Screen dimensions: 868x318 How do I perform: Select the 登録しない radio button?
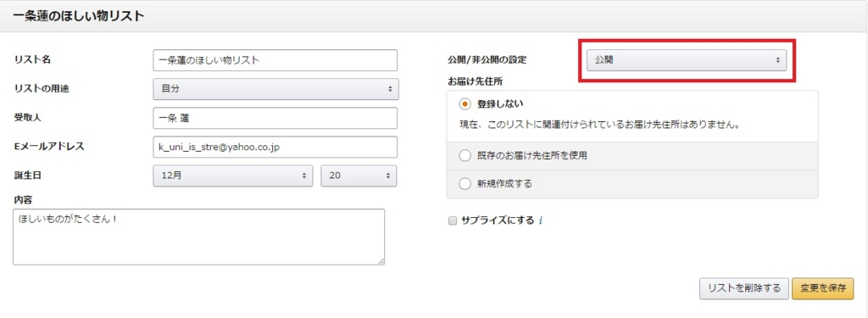coord(465,103)
